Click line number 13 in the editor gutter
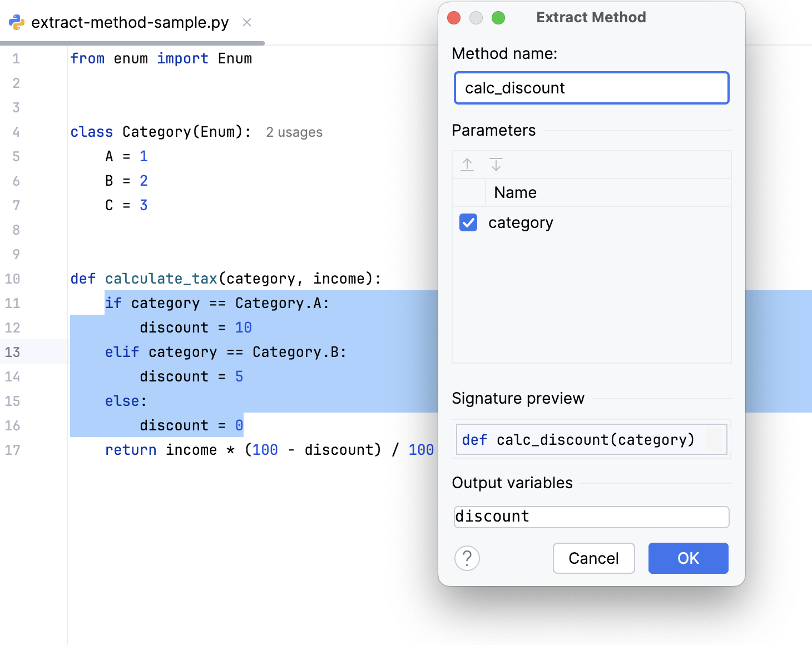The image size is (812, 645). point(12,352)
